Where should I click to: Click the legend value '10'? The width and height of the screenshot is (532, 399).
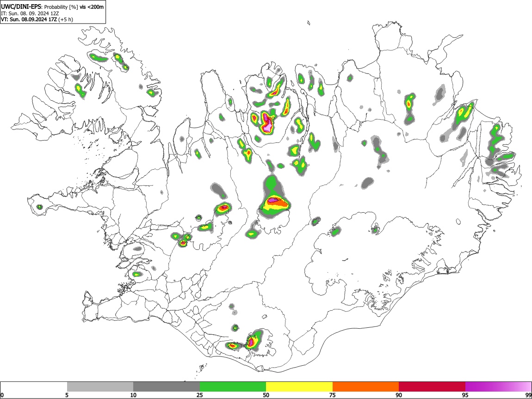133,395
